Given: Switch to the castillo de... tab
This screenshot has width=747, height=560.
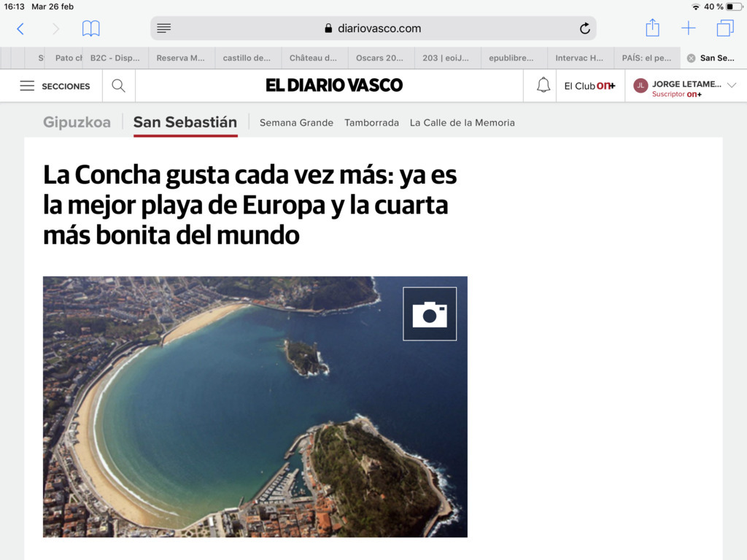Looking at the screenshot, I should click(247, 58).
